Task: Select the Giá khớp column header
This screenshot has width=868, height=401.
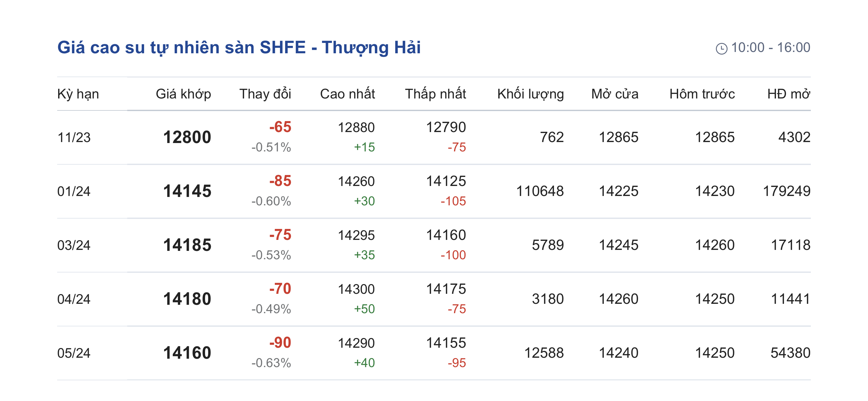Action: tap(183, 94)
